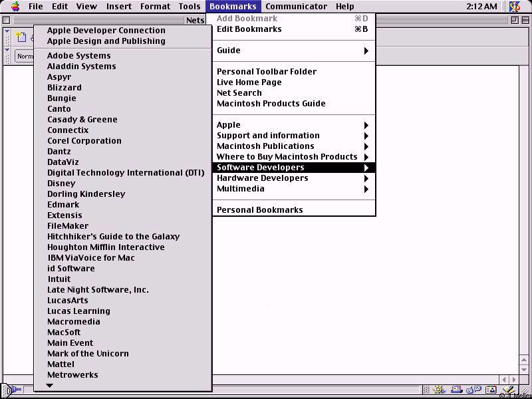This screenshot has width=532, height=399.
Task: Click the New document icon in toolbar
Action: 21,38
